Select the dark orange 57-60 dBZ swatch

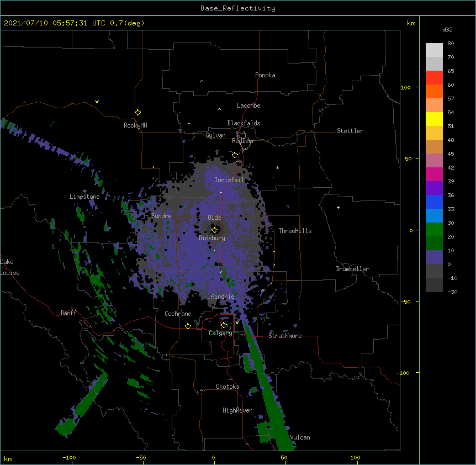434,91
